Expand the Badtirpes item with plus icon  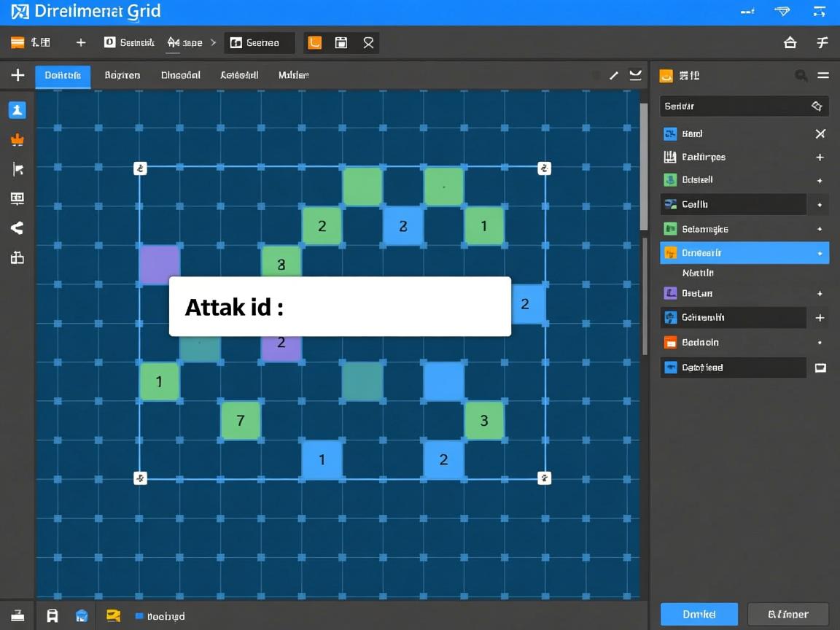pos(820,157)
